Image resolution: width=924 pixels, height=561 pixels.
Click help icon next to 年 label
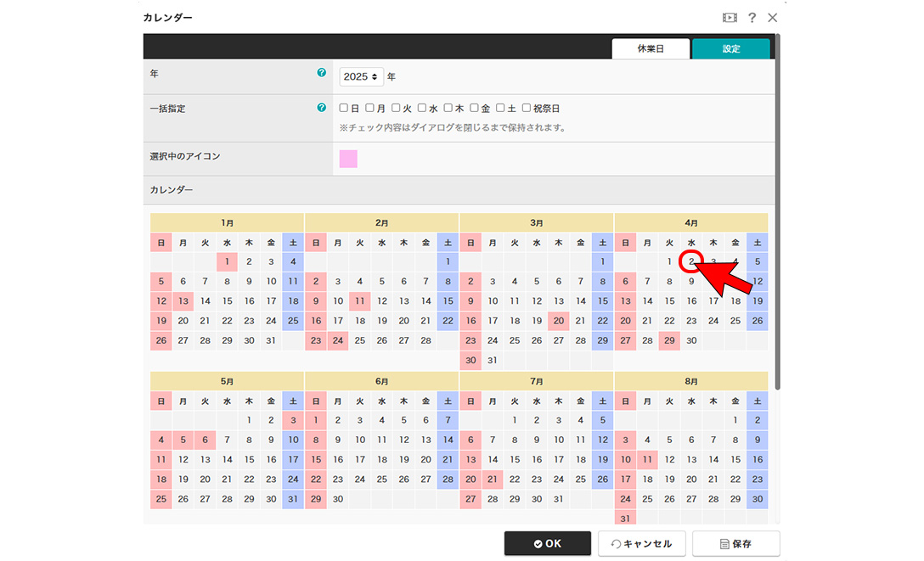coord(321,73)
